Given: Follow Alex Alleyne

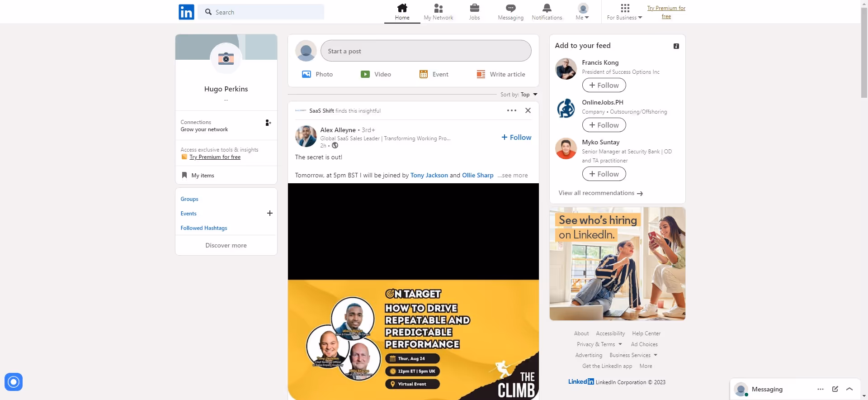Looking at the screenshot, I should coord(516,137).
